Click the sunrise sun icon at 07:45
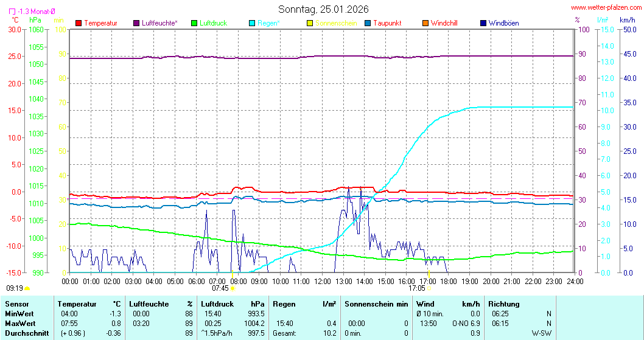The height and width of the screenshot is (340, 644). [x=233, y=288]
